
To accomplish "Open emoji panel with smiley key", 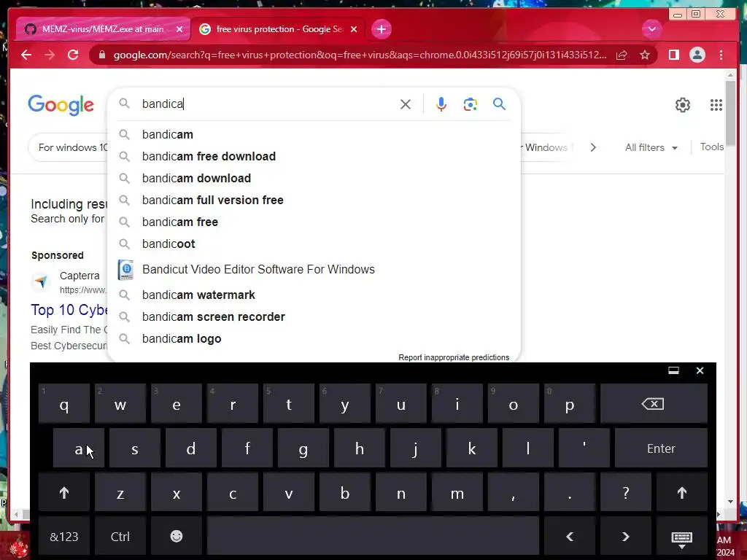I will pyautogui.click(x=177, y=536).
